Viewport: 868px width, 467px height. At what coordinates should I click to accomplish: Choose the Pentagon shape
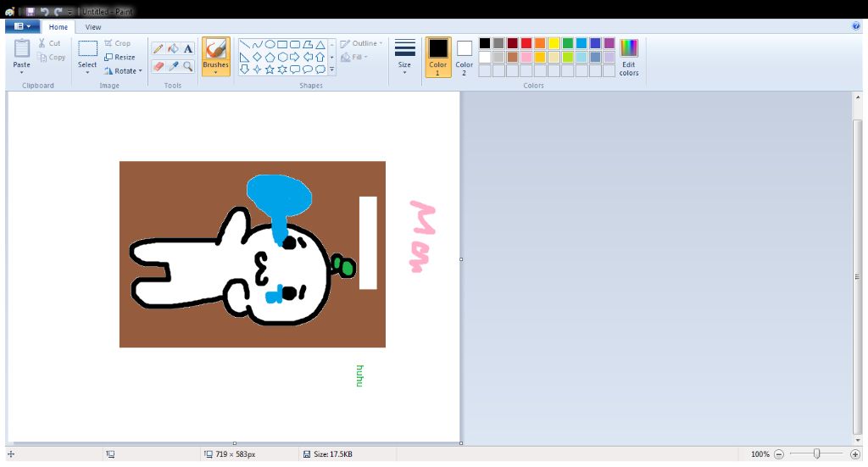pos(270,57)
